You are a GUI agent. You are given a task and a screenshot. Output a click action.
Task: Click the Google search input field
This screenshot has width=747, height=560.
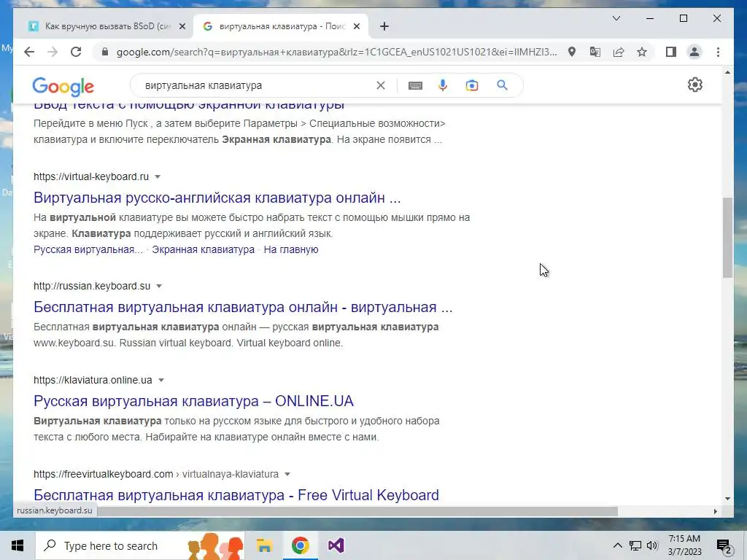point(258,85)
